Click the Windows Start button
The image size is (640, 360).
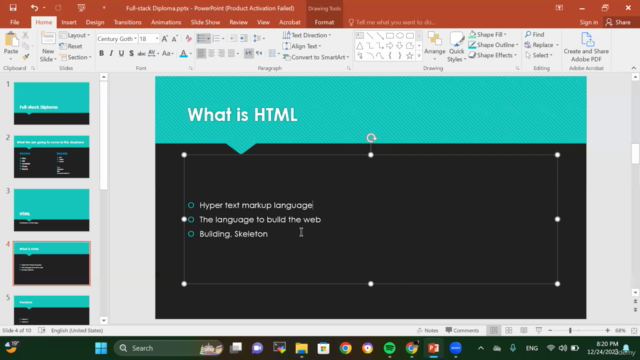pyautogui.click(x=101, y=348)
